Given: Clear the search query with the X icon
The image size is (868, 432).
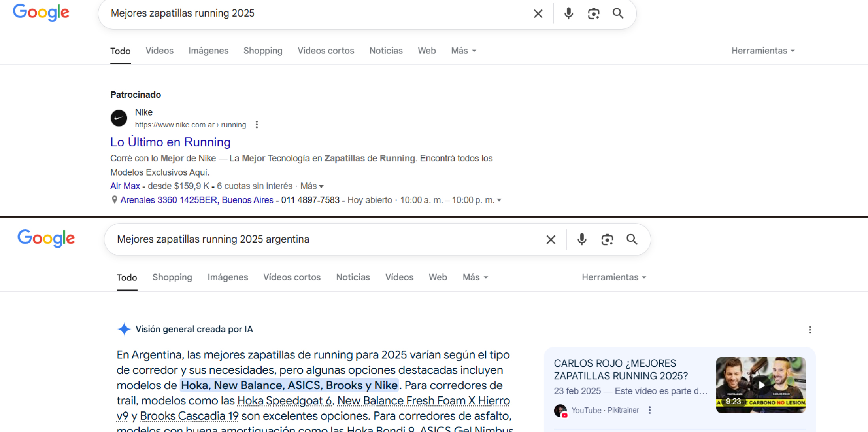Looking at the screenshot, I should pyautogui.click(x=538, y=13).
